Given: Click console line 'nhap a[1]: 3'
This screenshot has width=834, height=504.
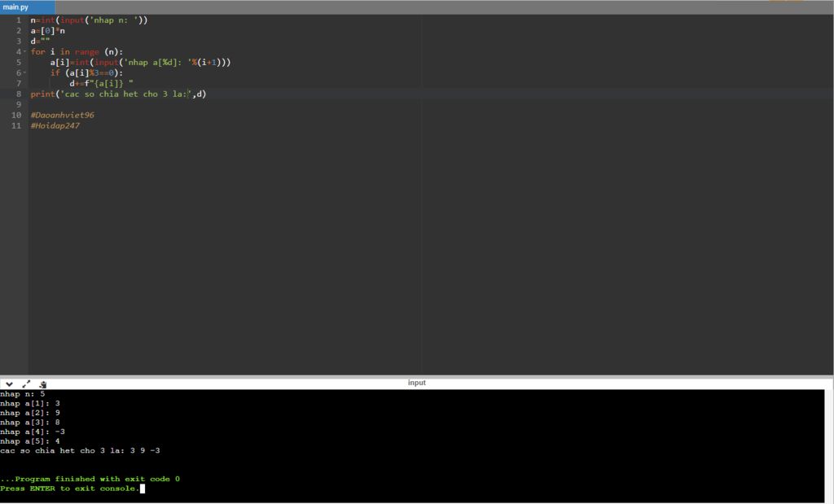Looking at the screenshot, I should [x=30, y=404].
